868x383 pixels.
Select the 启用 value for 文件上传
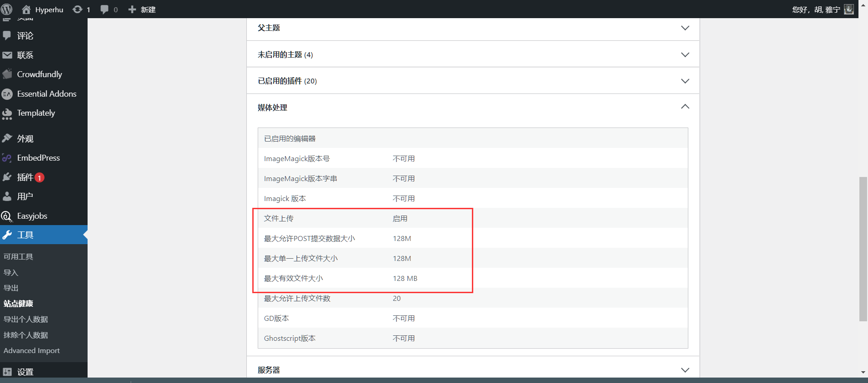(400, 218)
